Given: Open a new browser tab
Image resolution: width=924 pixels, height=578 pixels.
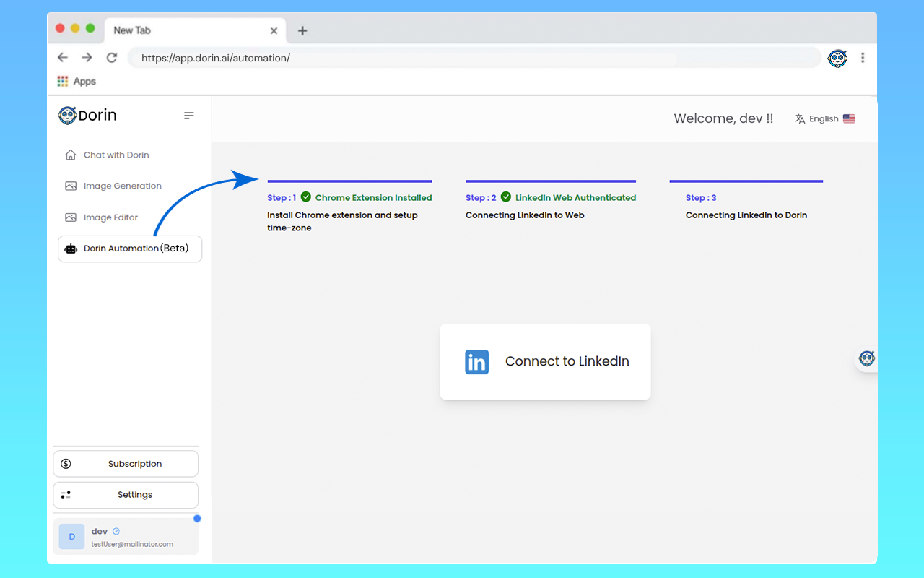Looking at the screenshot, I should coord(302,30).
